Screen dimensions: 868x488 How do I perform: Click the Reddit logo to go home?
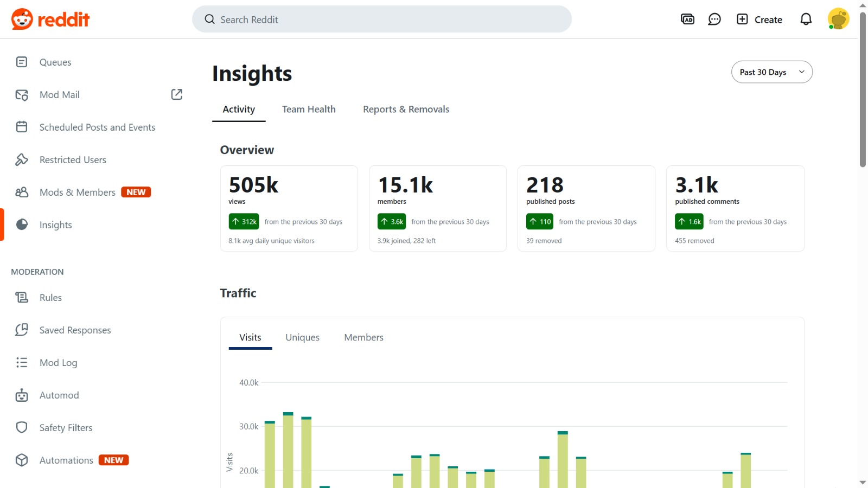(x=50, y=20)
